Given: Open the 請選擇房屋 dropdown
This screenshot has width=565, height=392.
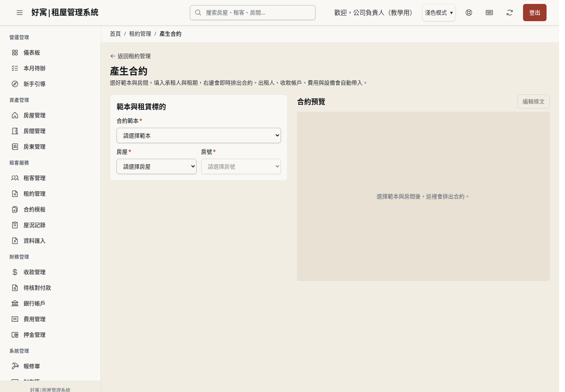Looking at the screenshot, I should (157, 167).
